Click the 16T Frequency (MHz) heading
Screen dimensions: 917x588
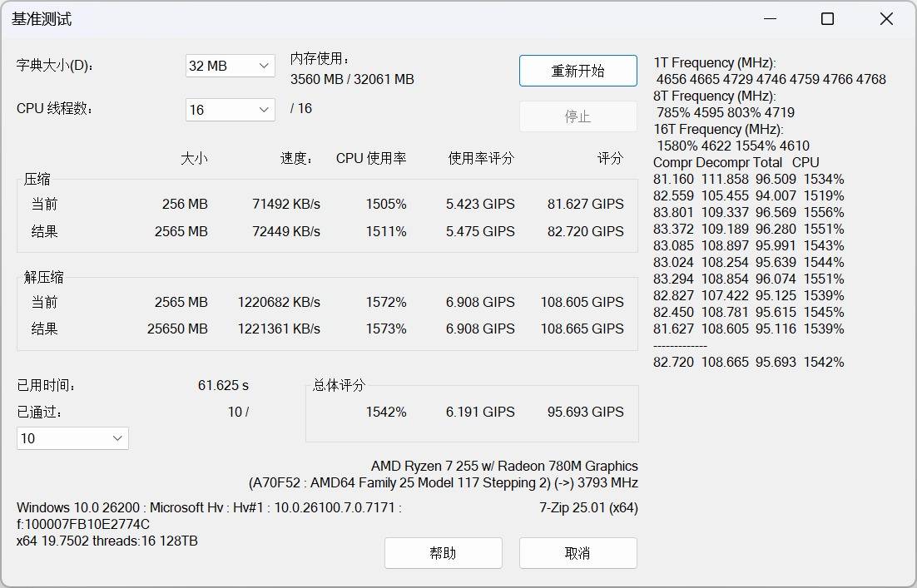pyautogui.click(x=718, y=129)
